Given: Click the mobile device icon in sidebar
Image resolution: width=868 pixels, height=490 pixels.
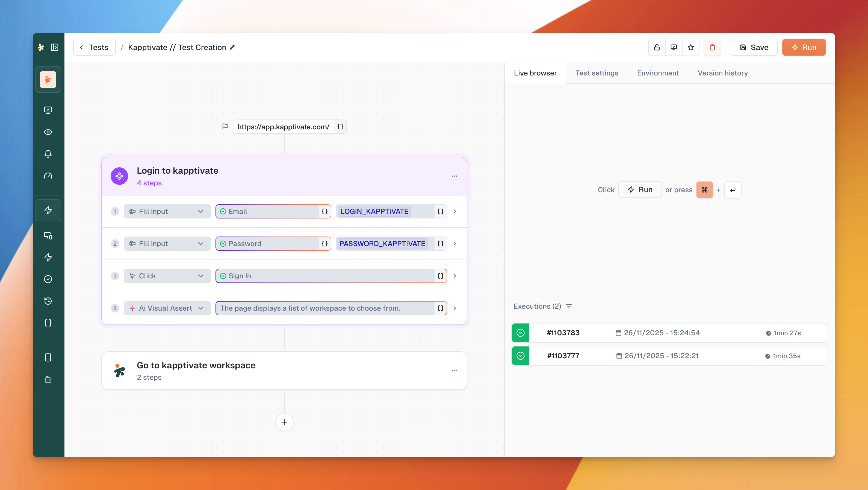Looking at the screenshot, I should [x=48, y=357].
